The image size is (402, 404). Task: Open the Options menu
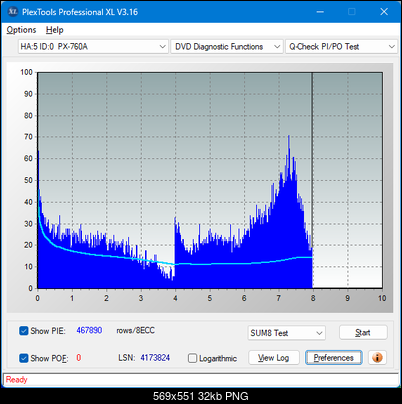point(21,30)
